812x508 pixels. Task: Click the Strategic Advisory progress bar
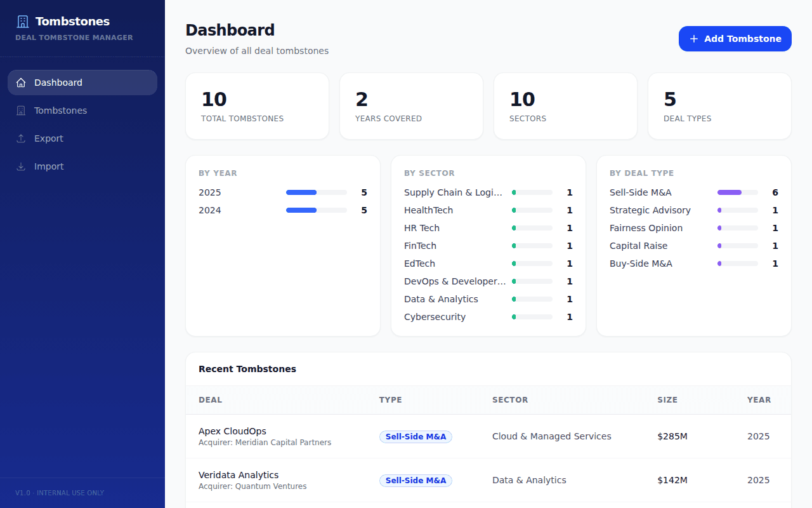738,210
